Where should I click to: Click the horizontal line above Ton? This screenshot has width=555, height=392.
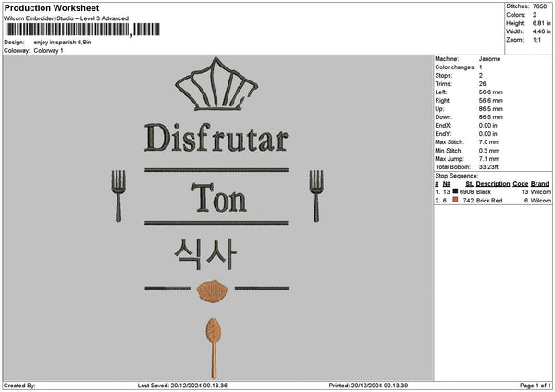[216, 170]
